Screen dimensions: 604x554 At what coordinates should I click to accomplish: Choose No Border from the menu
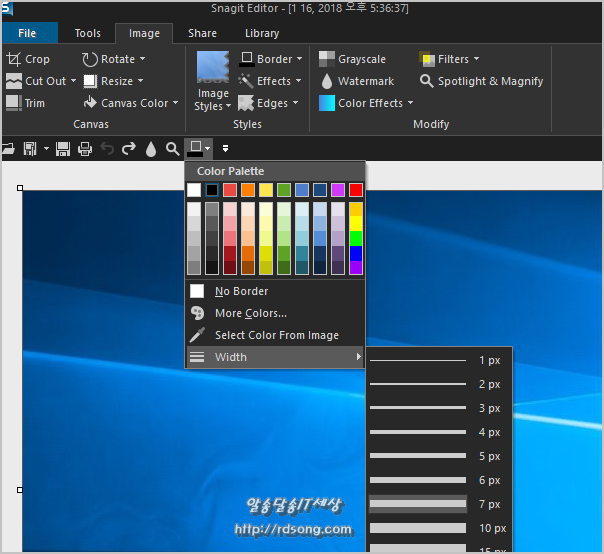(x=275, y=291)
